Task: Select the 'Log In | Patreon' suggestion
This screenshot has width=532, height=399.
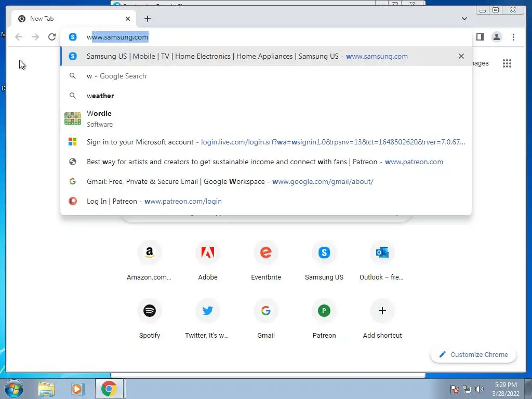Action: pyautogui.click(x=266, y=201)
